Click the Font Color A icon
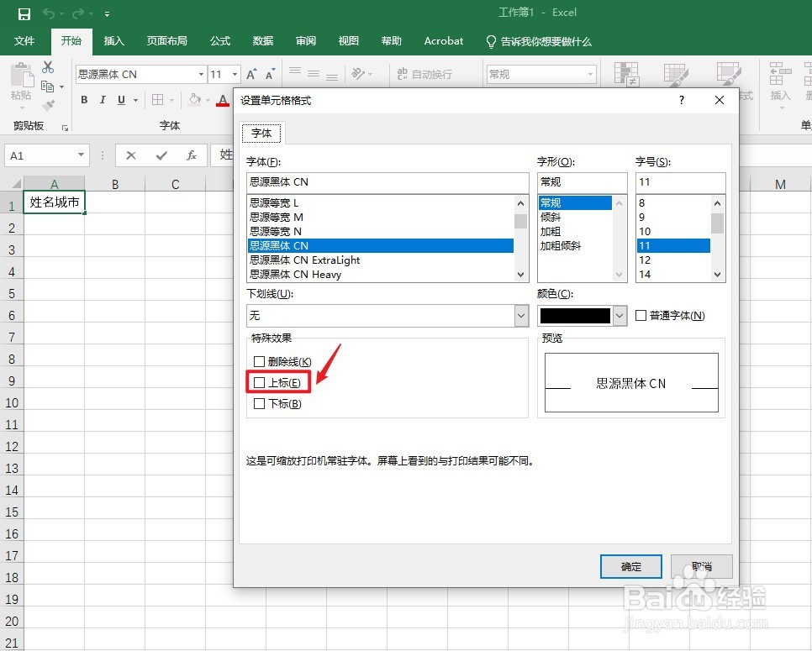The height and width of the screenshot is (651, 812). point(223,100)
